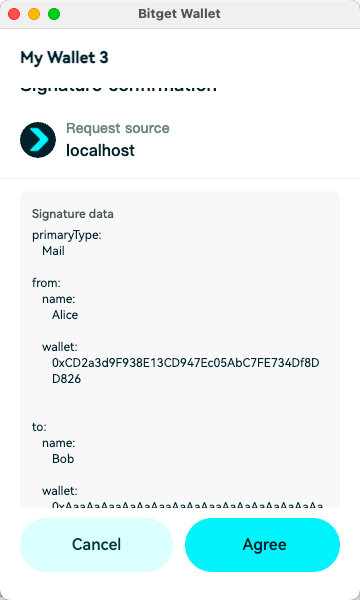
Task: Click the Signature data heading
Action: click(x=73, y=214)
